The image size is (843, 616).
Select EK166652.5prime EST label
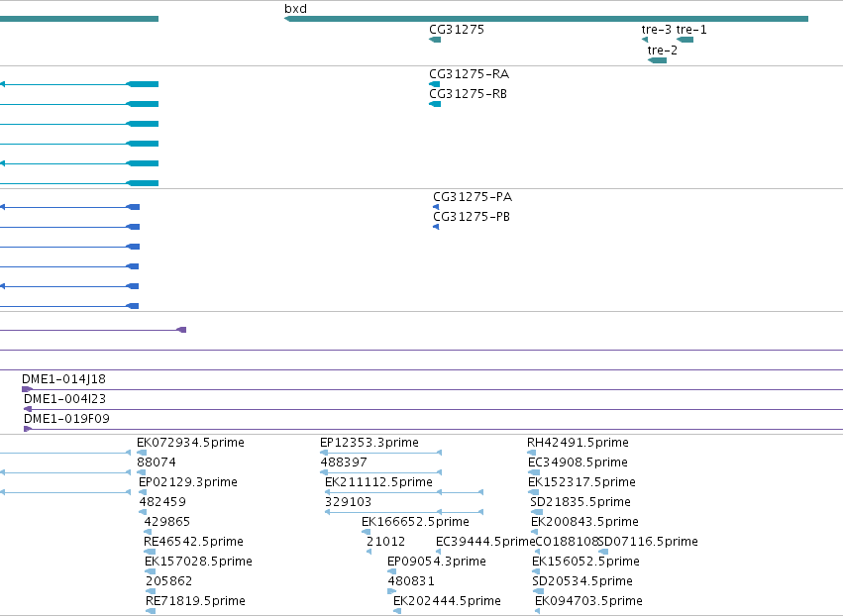point(416,522)
